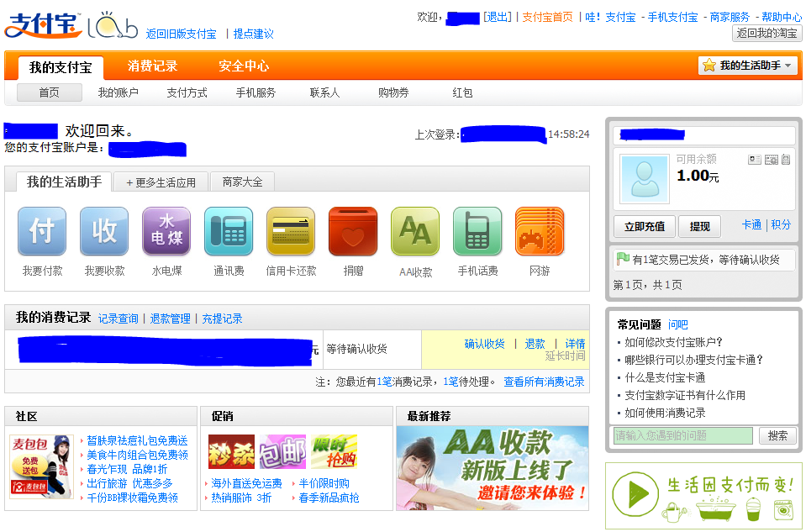Image resolution: width=806 pixels, height=532 pixels.
Task: Open the 我的生活助手 dropdown menu
Action: coord(747,64)
